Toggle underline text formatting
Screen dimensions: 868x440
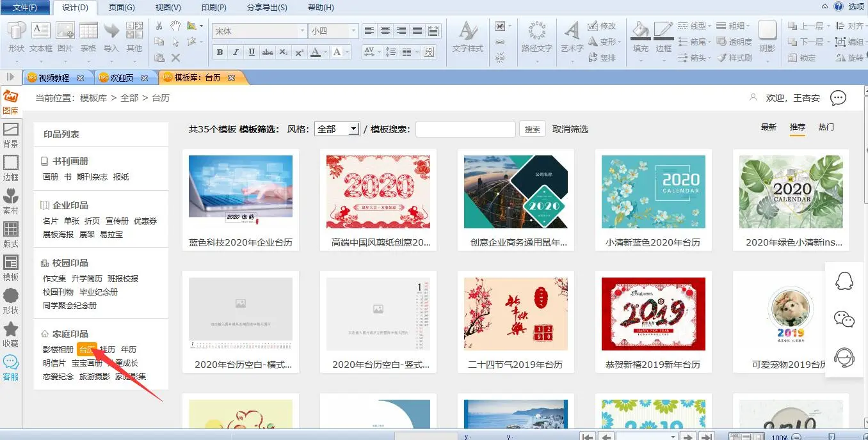(x=252, y=52)
